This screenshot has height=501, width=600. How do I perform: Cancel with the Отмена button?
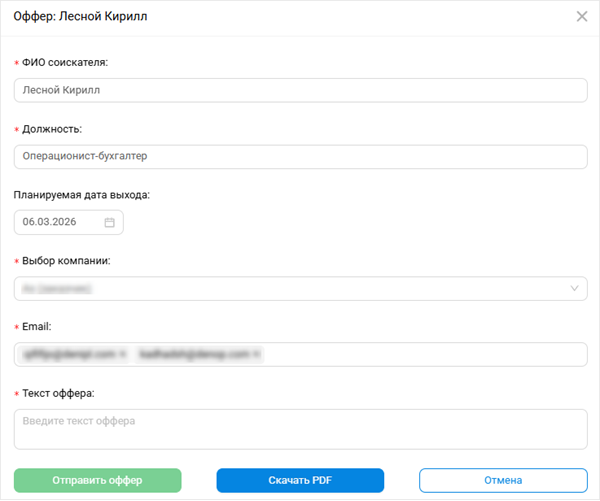pos(503,480)
